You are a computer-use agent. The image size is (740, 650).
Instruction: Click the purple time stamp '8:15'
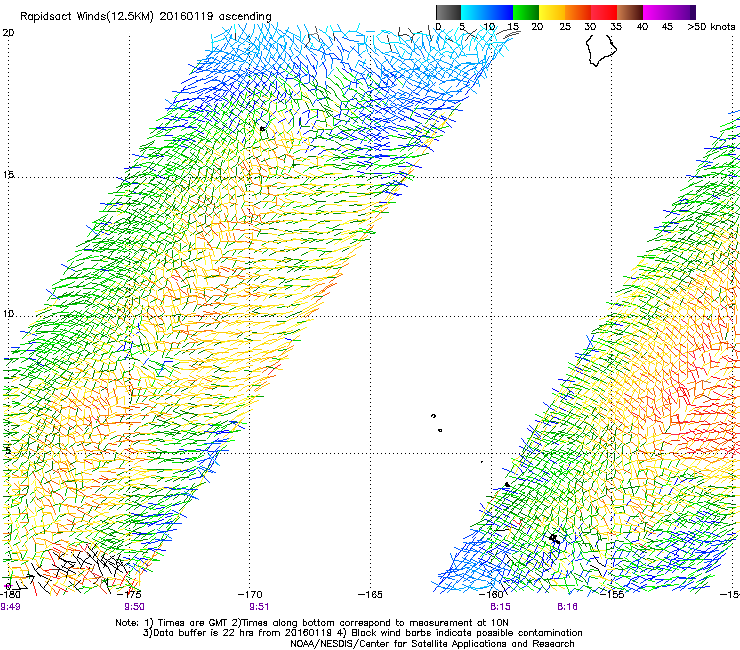tap(500, 607)
